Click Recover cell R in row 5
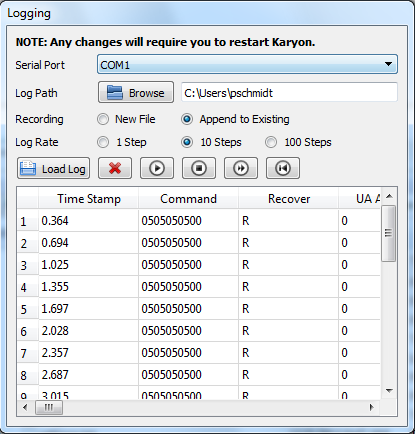This screenshot has height=434, width=415. [x=289, y=309]
